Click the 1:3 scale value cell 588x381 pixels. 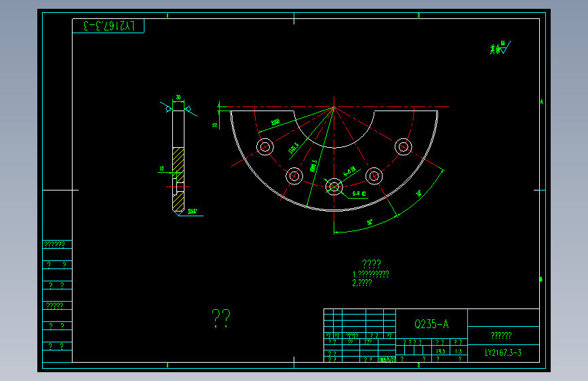(458, 351)
